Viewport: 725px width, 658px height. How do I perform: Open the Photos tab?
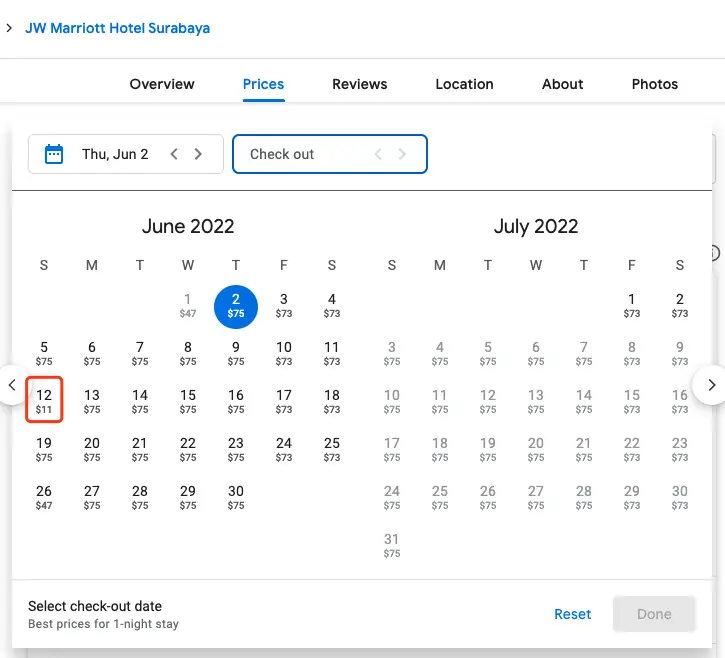(x=654, y=84)
